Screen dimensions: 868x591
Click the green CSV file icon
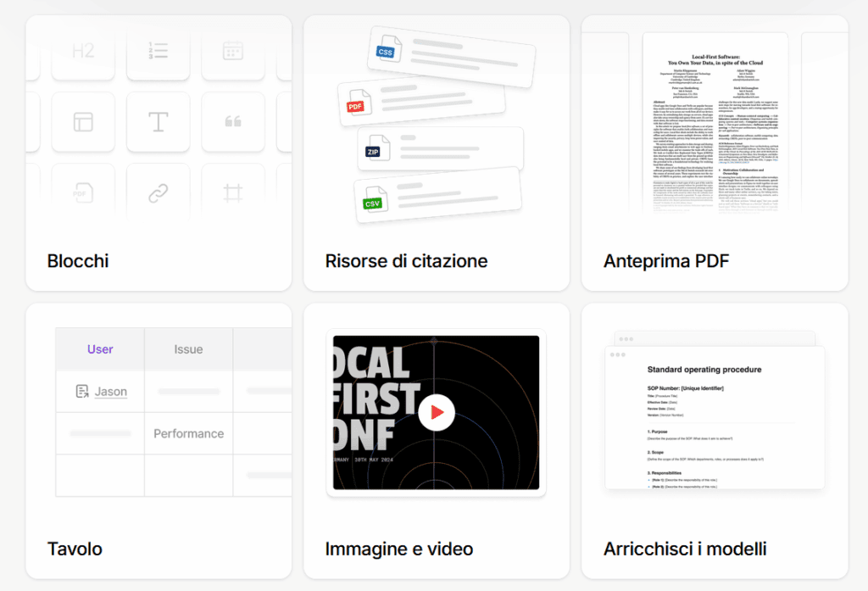tap(374, 201)
